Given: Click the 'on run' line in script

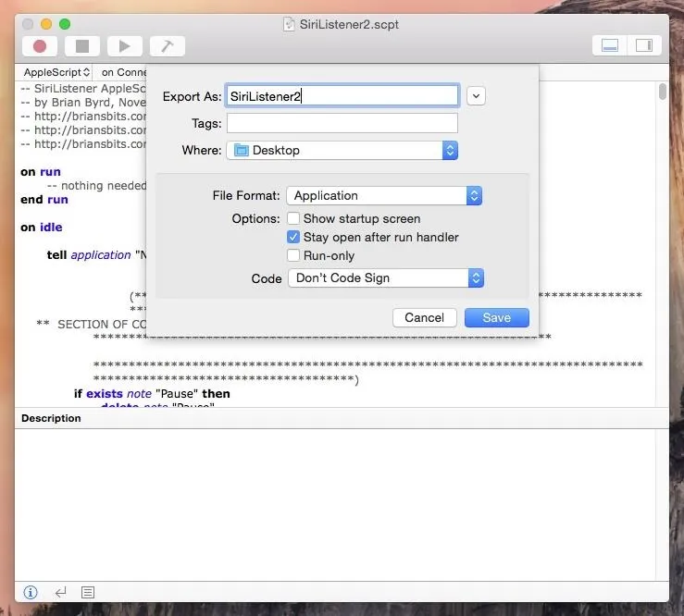Looking at the screenshot, I should pos(41,172).
